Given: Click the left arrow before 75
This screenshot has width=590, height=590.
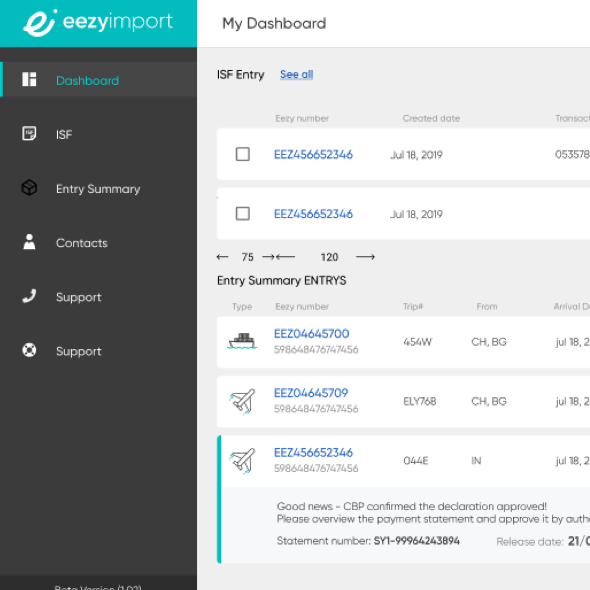Looking at the screenshot, I should tap(222, 257).
